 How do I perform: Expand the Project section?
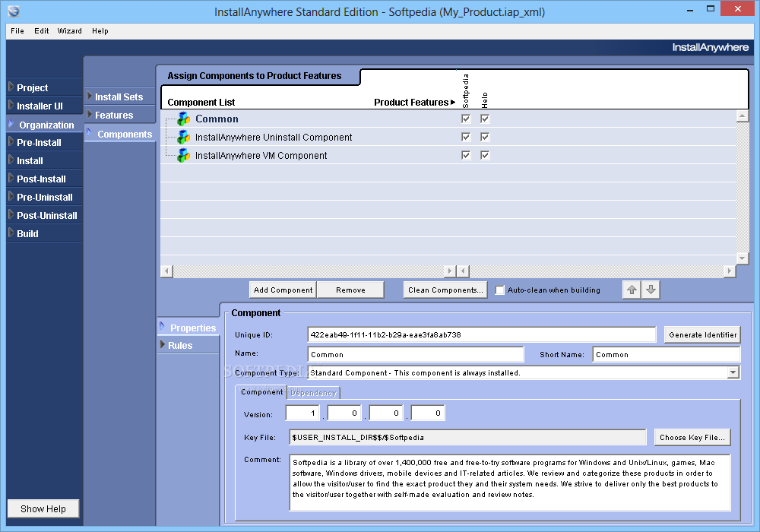tap(44, 87)
